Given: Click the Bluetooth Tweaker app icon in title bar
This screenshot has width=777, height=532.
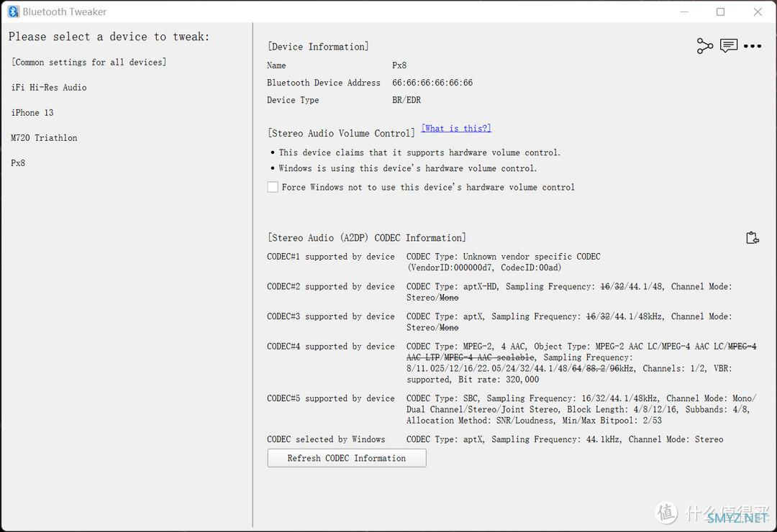Looking at the screenshot, I should 14,12.
